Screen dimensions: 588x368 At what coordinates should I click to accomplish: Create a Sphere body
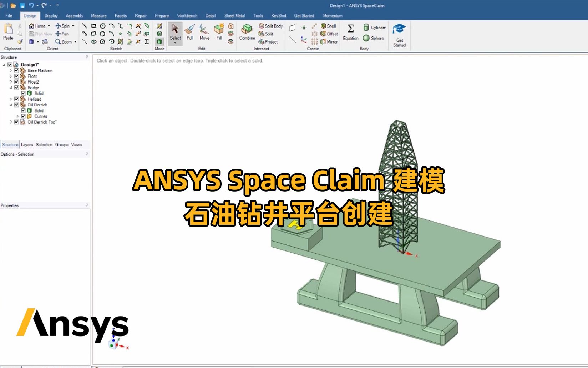(x=373, y=38)
